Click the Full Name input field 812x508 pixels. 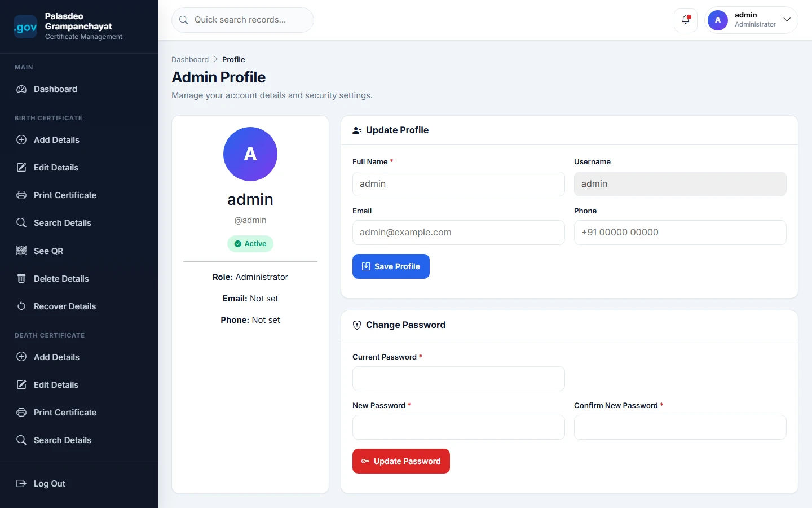tap(458, 184)
